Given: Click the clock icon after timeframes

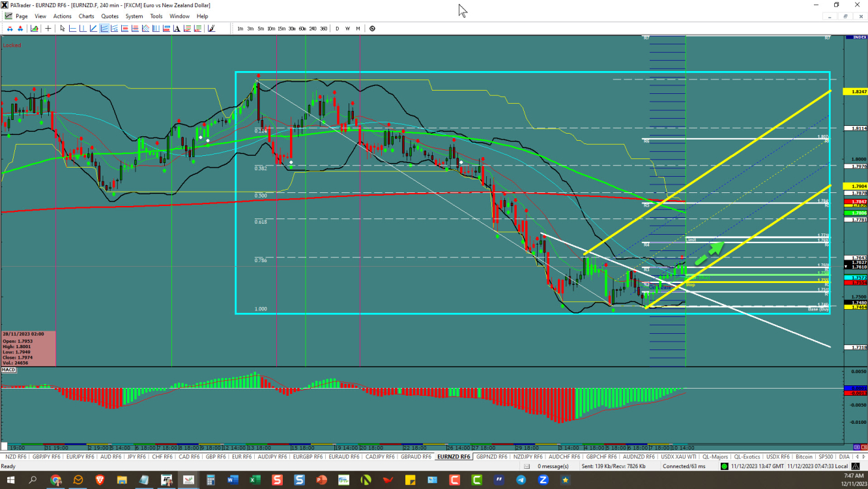Looking at the screenshot, I should click(372, 29).
